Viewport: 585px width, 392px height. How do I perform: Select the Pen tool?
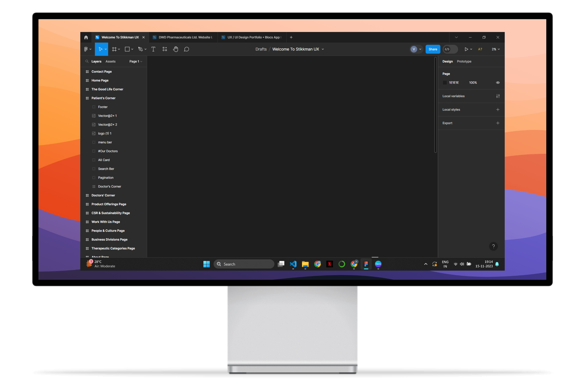click(x=141, y=49)
